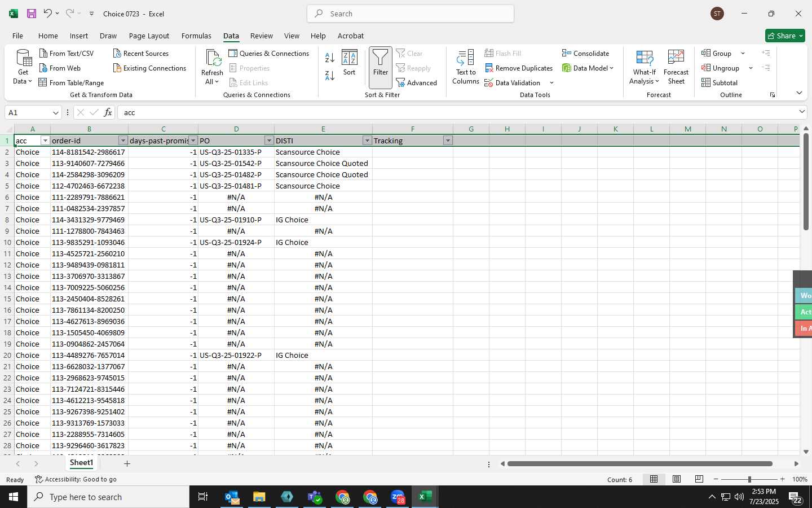The image size is (812, 508).
Task: Sort A to Z ascending
Action: (x=330, y=57)
